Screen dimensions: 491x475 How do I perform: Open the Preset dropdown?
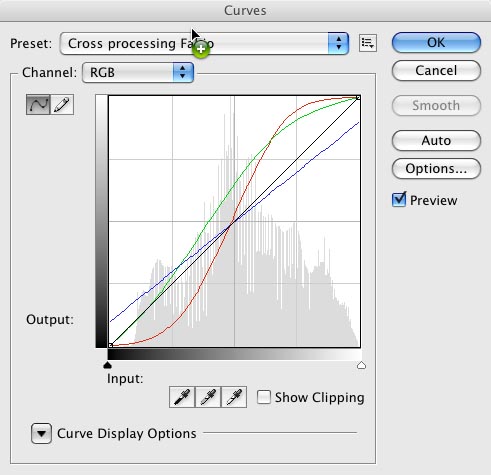[x=204, y=43]
